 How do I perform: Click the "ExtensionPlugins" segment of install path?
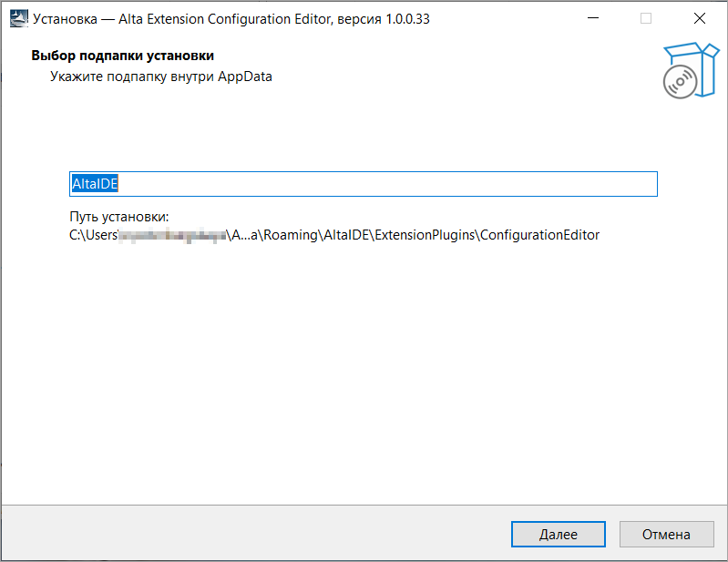[x=425, y=235]
